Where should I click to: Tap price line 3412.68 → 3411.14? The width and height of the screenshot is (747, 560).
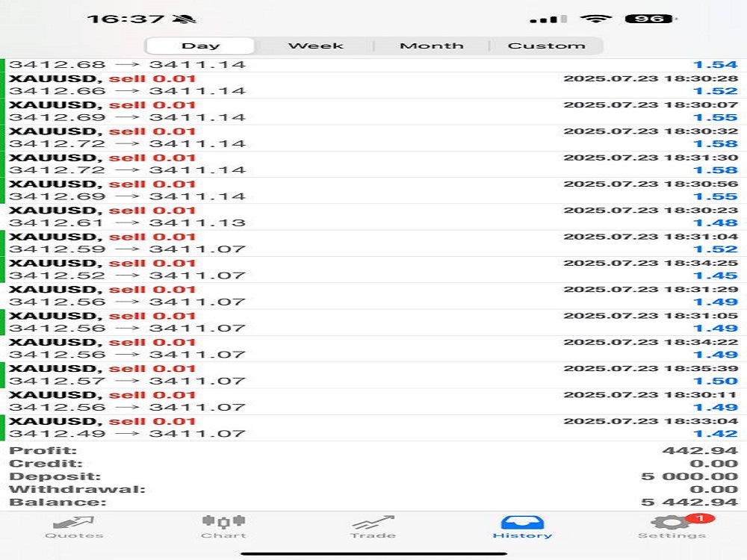click(x=127, y=65)
